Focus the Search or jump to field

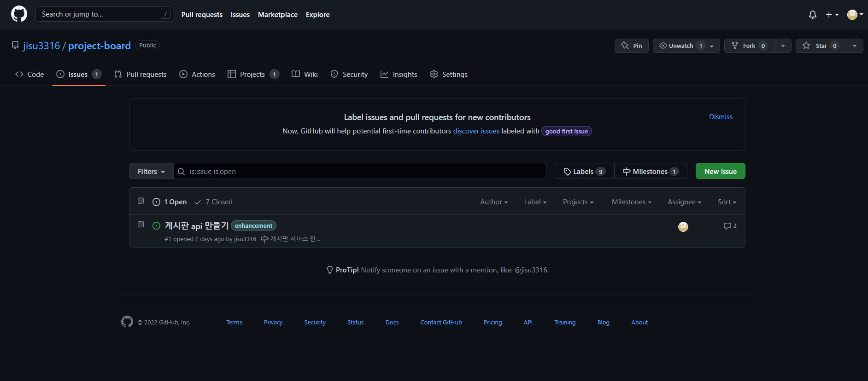tap(104, 14)
